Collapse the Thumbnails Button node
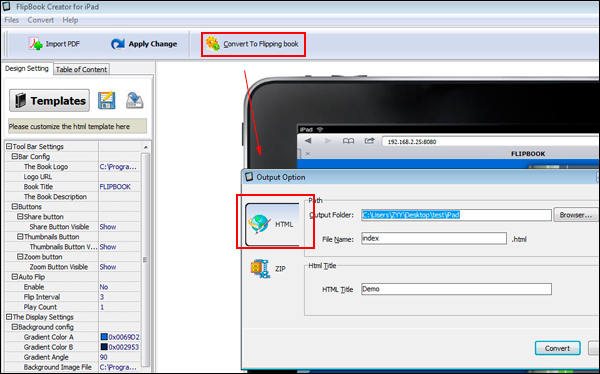600x374 pixels. click(x=20, y=237)
